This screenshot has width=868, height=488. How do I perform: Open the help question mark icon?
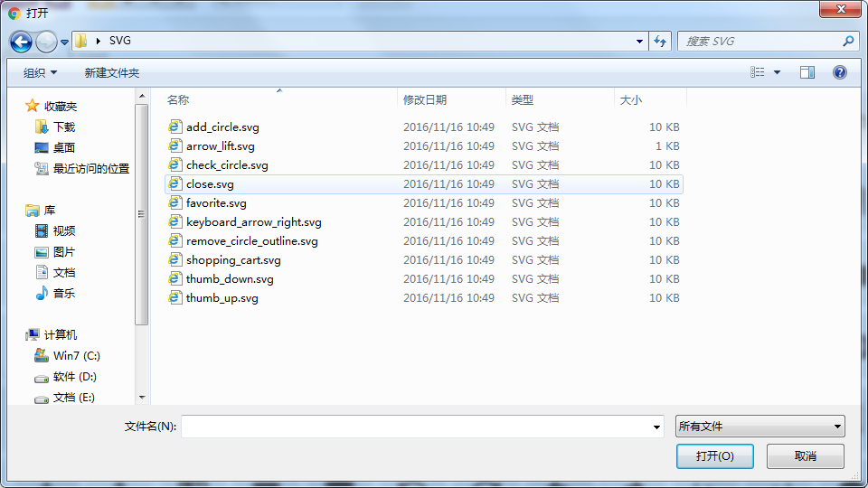(840, 72)
